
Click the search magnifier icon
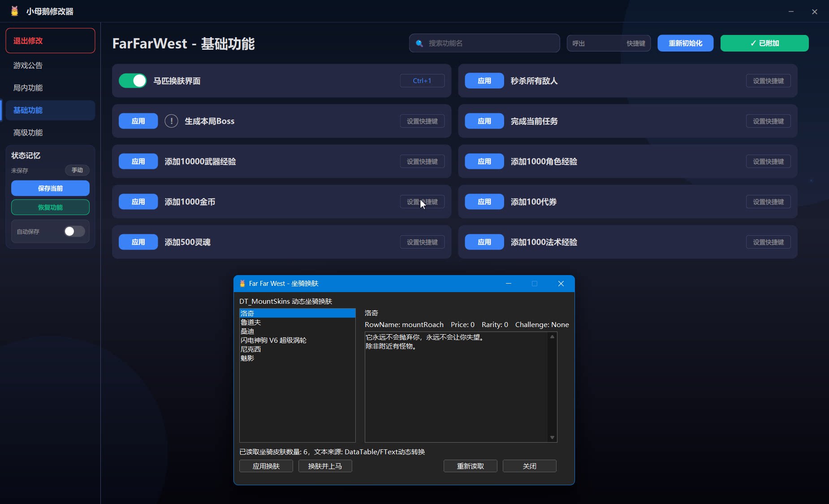419,43
